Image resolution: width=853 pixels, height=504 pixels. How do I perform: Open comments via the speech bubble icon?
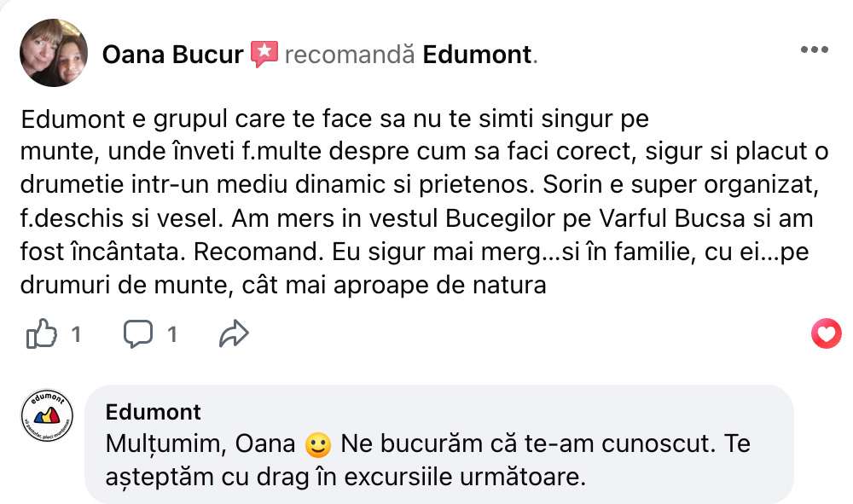pos(138,335)
